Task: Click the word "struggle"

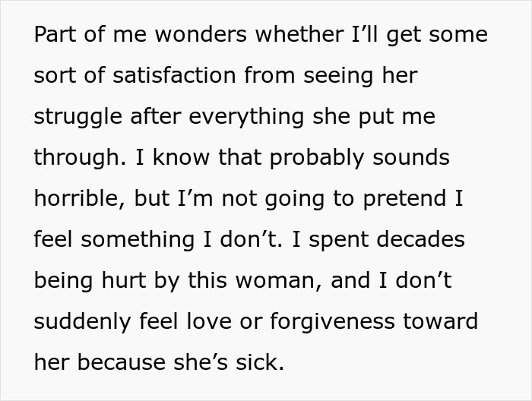Action: 78,117
